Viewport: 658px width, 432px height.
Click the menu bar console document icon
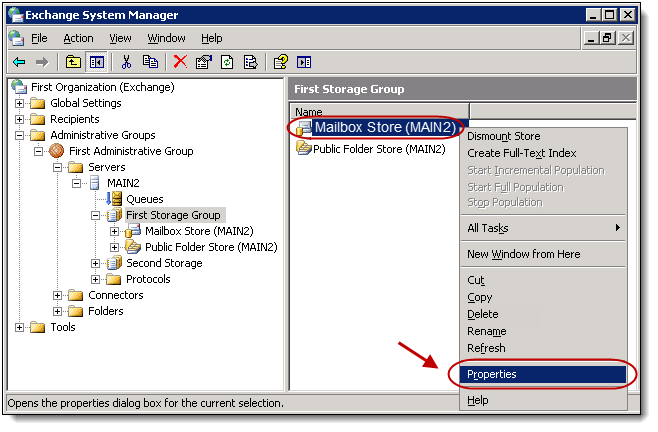pyautogui.click(x=17, y=38)
